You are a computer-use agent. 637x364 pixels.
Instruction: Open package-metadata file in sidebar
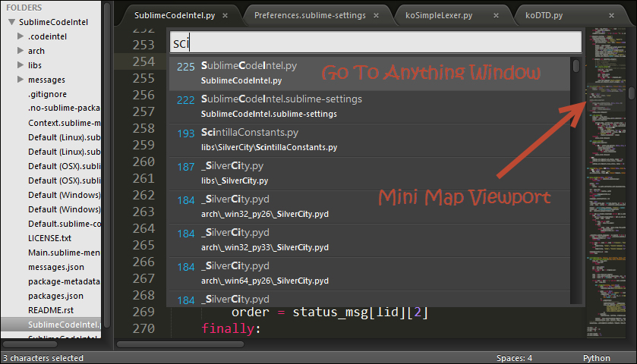tap(65, 281)
